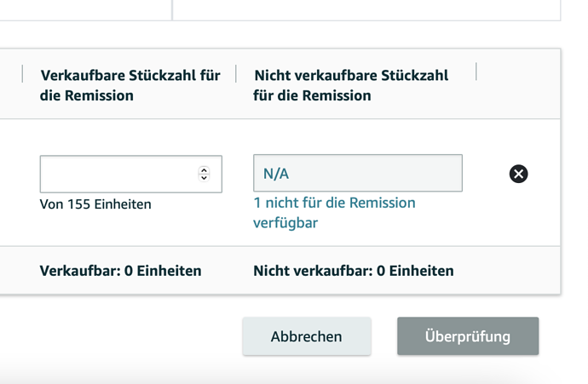Viewport: 588px width, 384px height.
Task: Click the word 'verfügbar' in the link
Action: tap(285, 222)
